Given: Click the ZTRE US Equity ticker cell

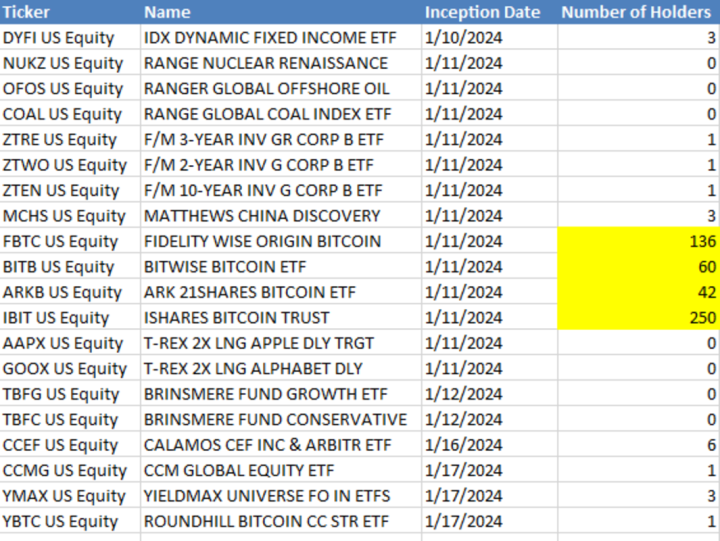Looking at the screenshot, I should 70,139.
